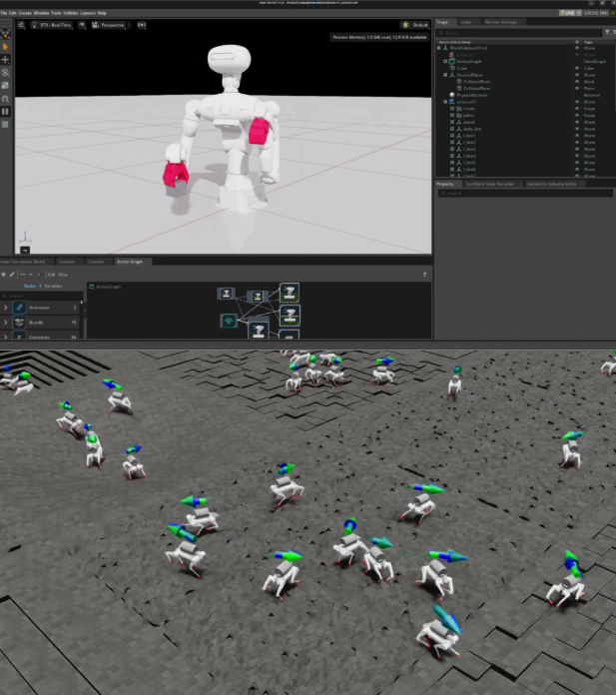Expand the Looks scope folder

(x=452, y=109)
